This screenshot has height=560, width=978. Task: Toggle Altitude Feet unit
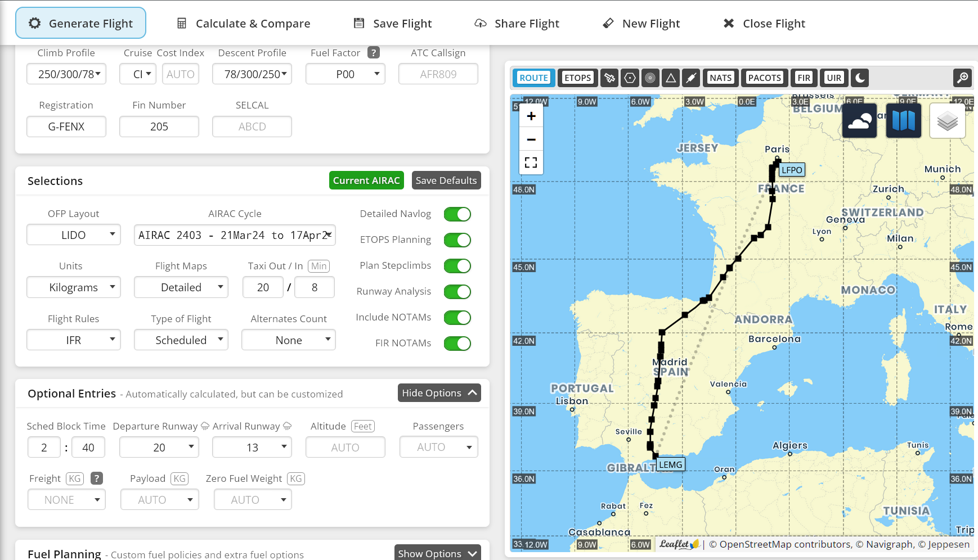click(x=362, y=426)
